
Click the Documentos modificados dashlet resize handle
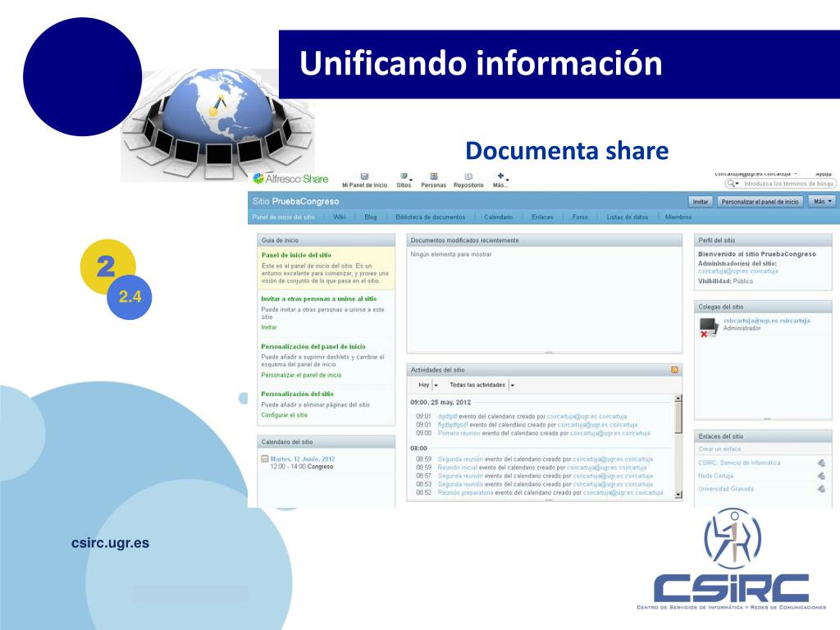549,352
